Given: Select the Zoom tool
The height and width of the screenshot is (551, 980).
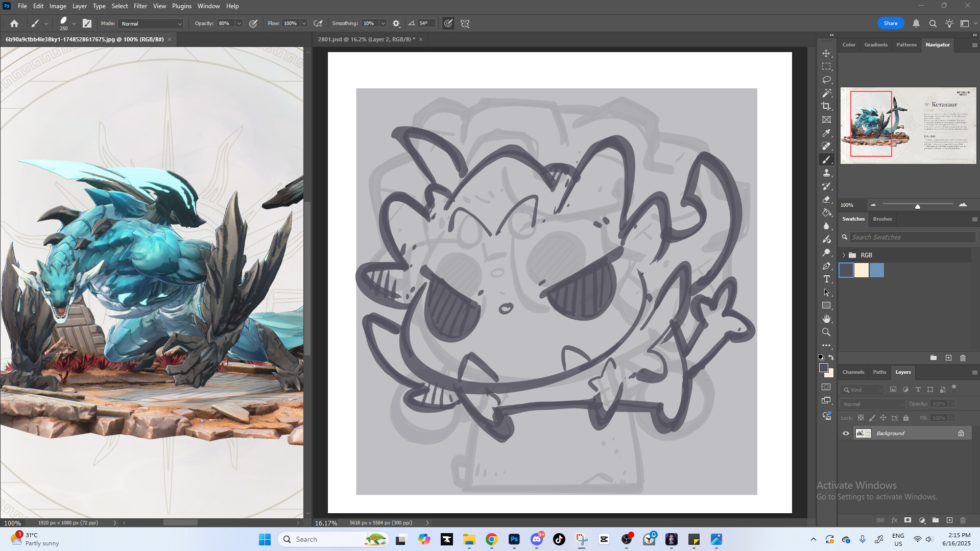Looking at the screenshot, I should coord(826,332).
